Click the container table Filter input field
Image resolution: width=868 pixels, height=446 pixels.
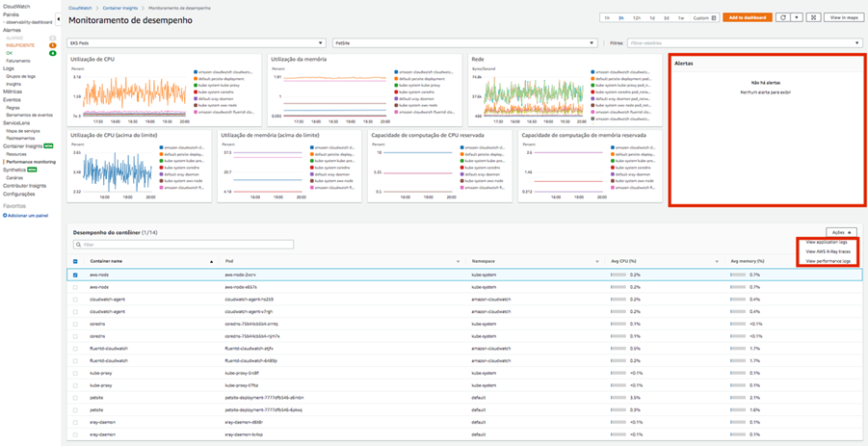pyautogui.click(x=183, y=245)
